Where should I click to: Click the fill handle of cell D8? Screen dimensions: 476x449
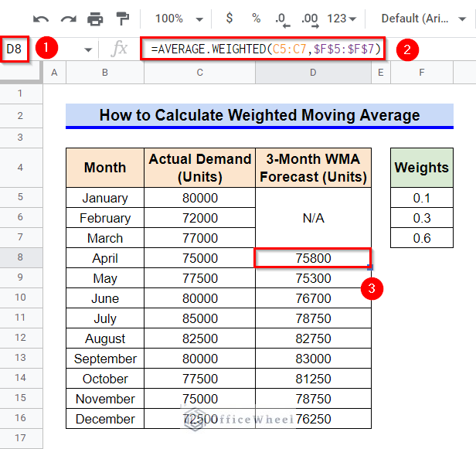[x=370, y=267]
